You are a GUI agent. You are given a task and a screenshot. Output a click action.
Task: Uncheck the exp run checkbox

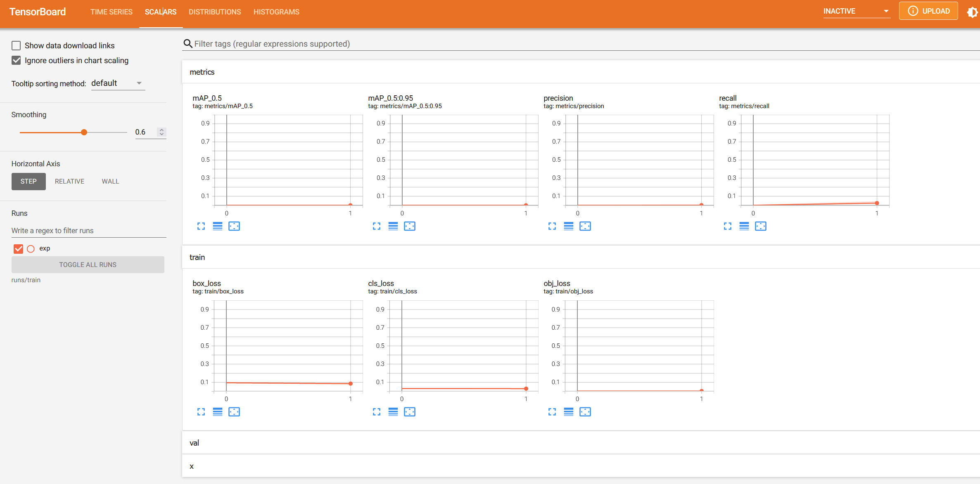click(x=18, y=248)
